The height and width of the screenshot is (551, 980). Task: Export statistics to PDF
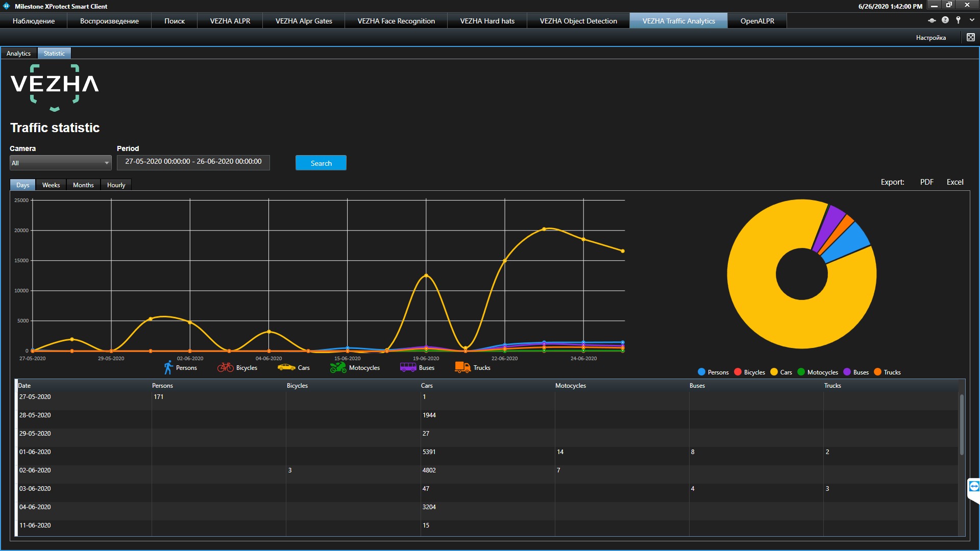(x=926, y=182)
